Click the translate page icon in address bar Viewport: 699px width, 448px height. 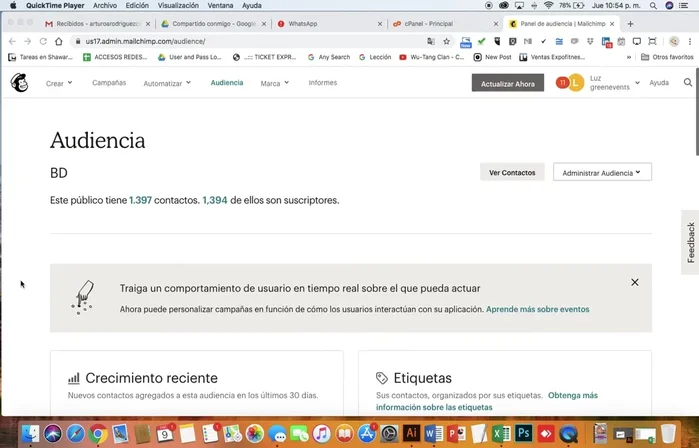tap(431, 41)
